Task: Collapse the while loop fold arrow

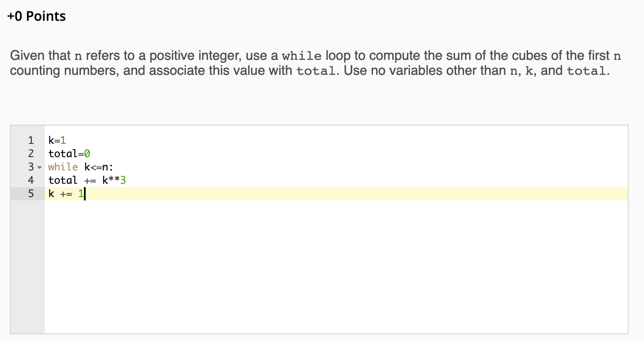Action: click(39, 168)
